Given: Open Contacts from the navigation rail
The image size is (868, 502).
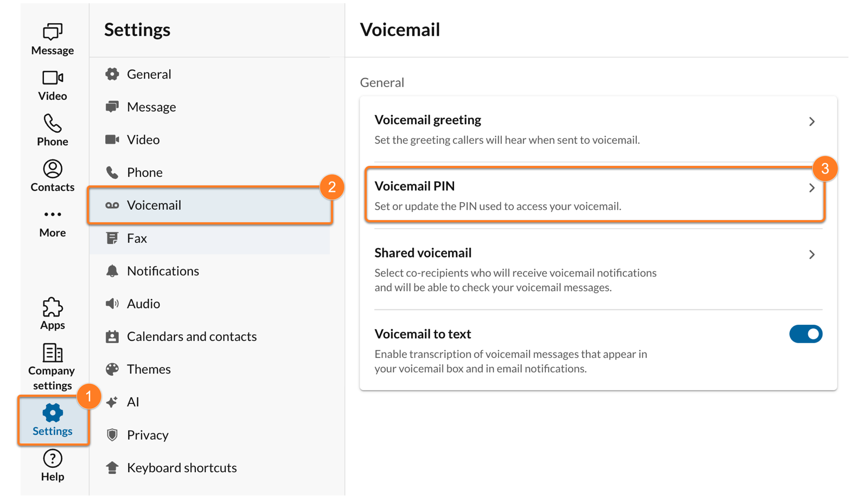Looking at the screenshot, I should pyautogui.click(x=53, y=169).
